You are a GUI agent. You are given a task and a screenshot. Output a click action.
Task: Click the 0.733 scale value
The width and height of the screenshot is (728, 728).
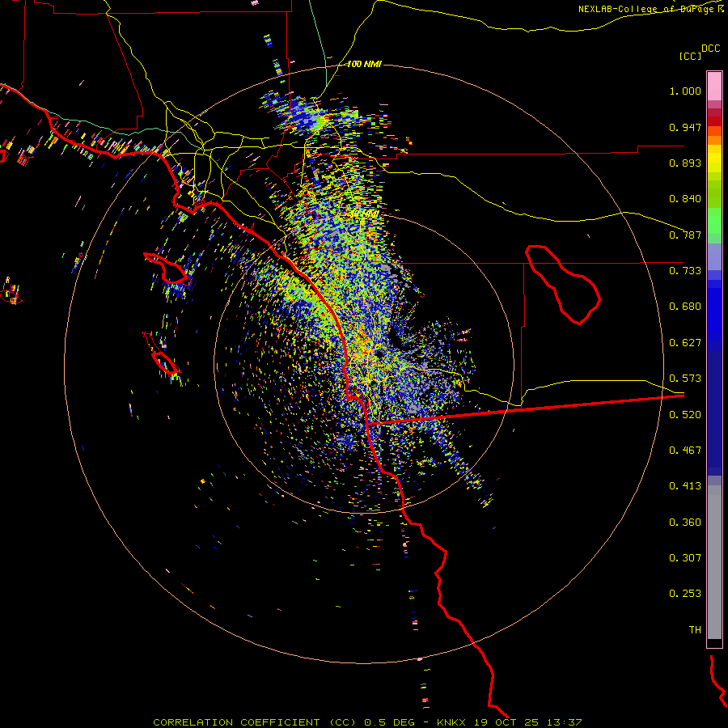pos(685,271)
